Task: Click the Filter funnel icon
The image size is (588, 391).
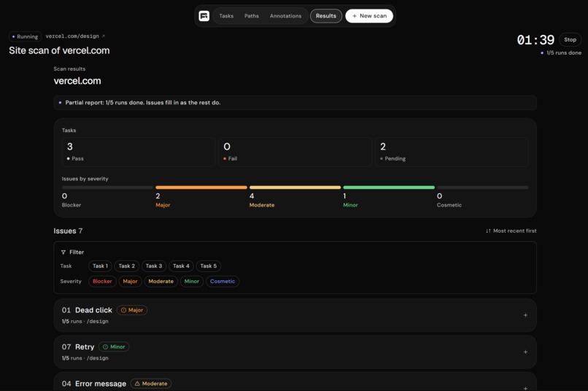Action: pos(63,252)
